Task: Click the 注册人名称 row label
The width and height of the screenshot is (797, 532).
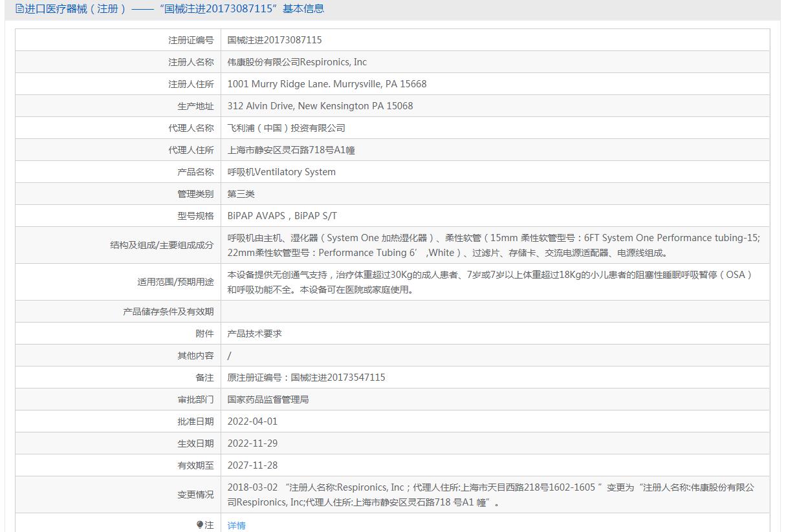Action: pos(191,62)
